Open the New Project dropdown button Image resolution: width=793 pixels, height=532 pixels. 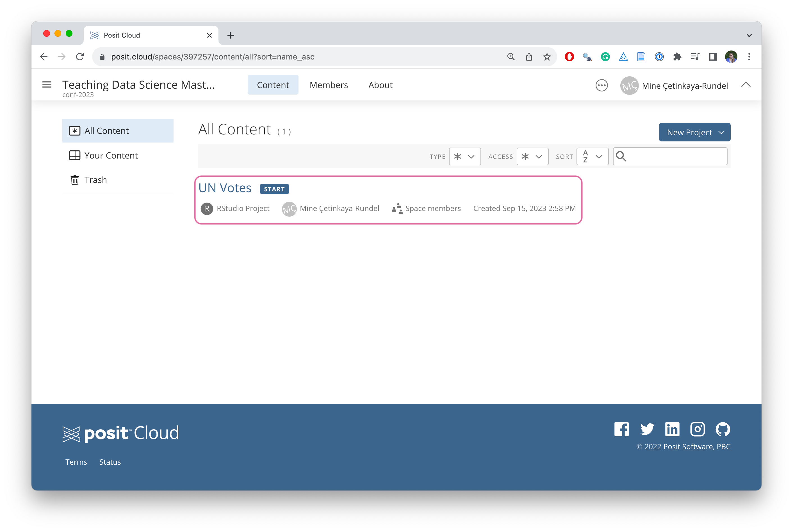click(x=694, y=132)
